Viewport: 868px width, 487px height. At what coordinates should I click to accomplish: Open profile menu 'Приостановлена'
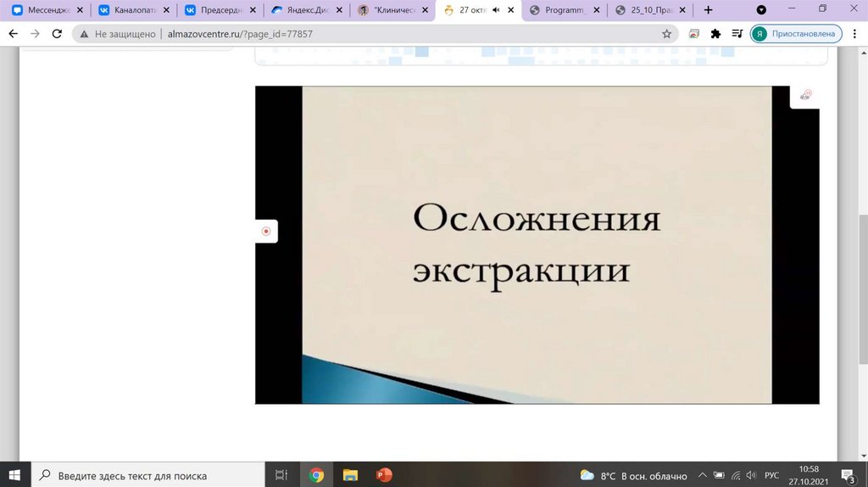point(795,34)
